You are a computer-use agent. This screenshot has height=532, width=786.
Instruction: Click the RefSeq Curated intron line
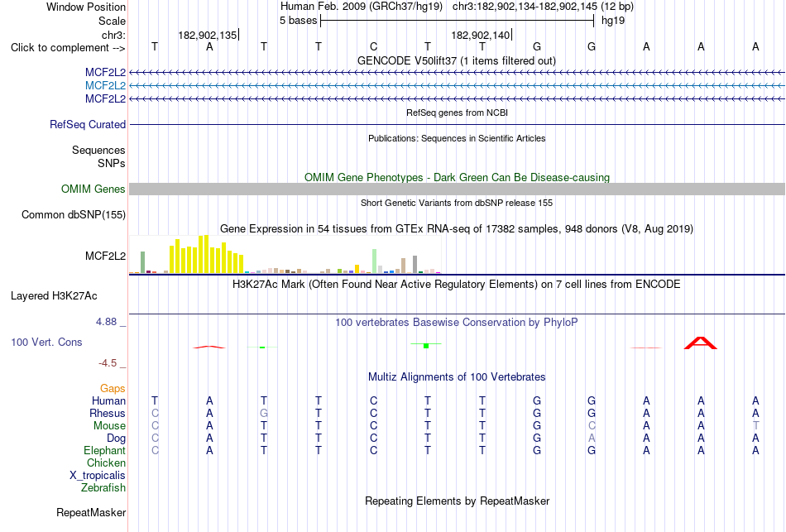coord(457,124)
